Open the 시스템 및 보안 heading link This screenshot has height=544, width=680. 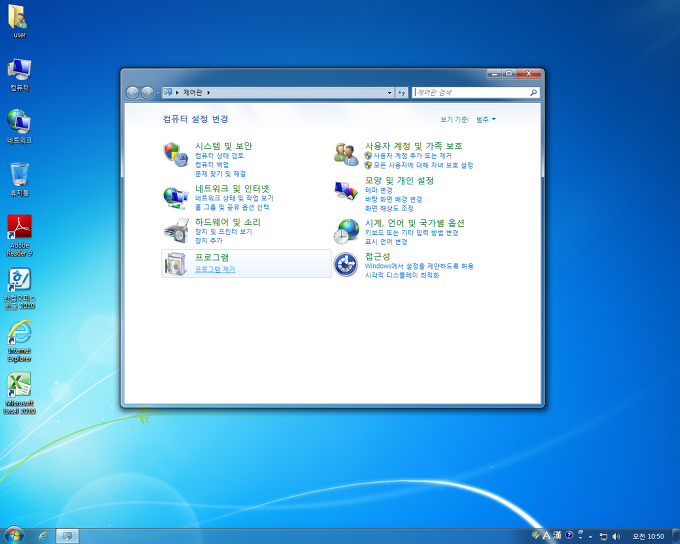pyautogui.click(x=223, y=146)
